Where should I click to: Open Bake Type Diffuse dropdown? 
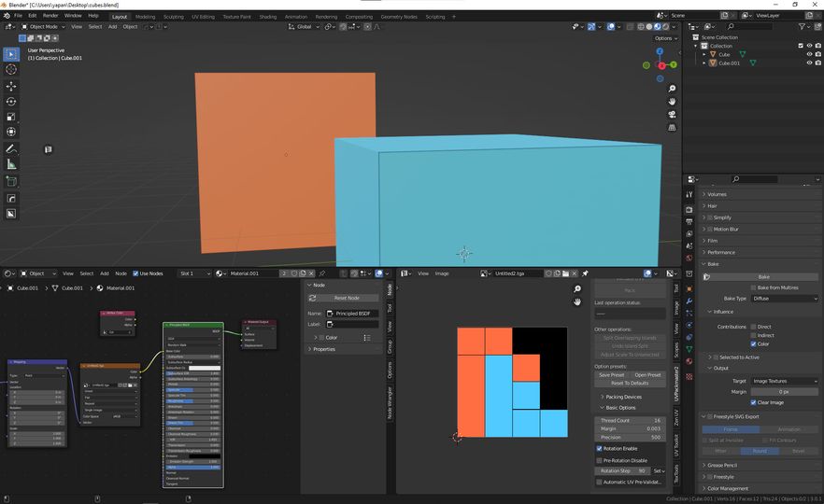coord(785,299)
